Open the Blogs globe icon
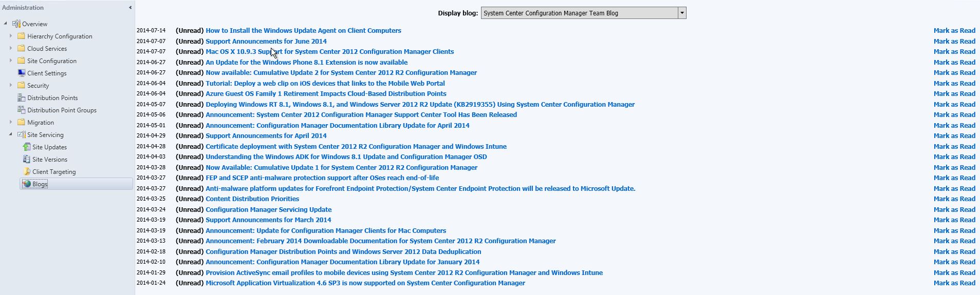Viewport: 980px width, 295px height. pos(27,184)
